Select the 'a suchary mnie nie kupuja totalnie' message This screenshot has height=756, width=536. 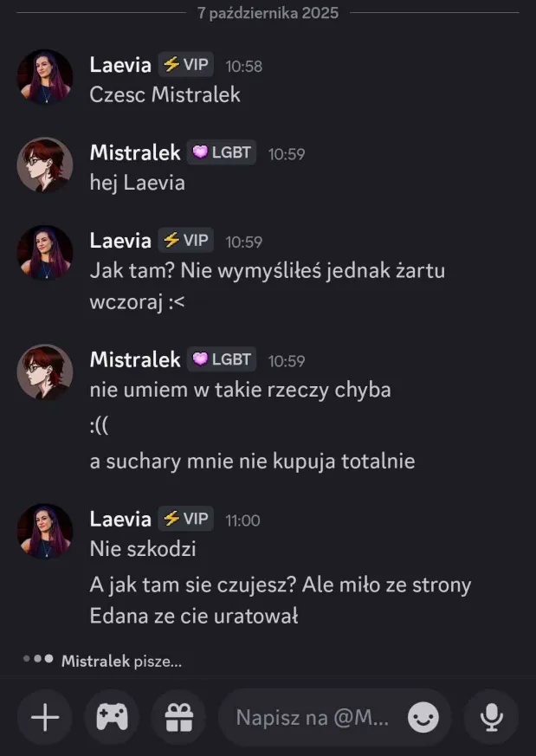click(x=252, y=462)
